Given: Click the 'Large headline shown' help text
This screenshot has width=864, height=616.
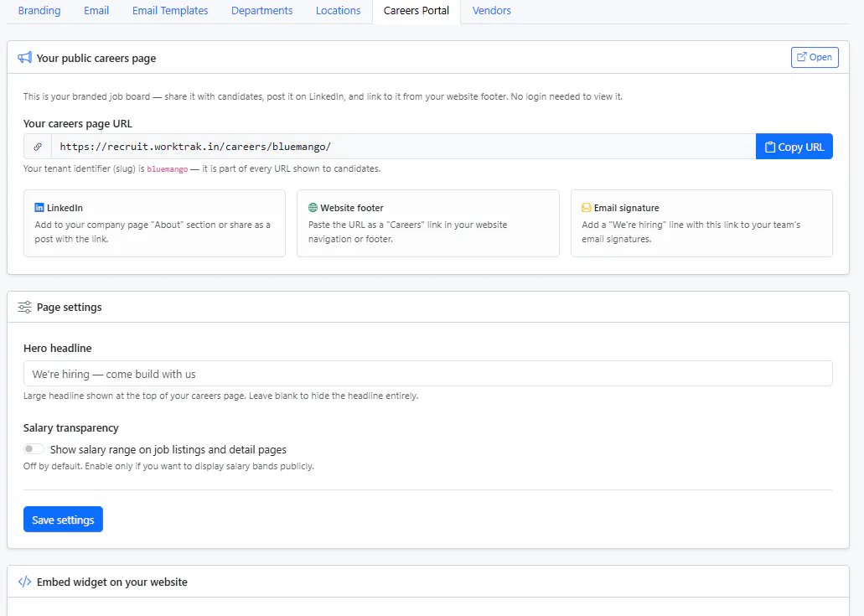Looking at the screenshot, I should [221, 396].
